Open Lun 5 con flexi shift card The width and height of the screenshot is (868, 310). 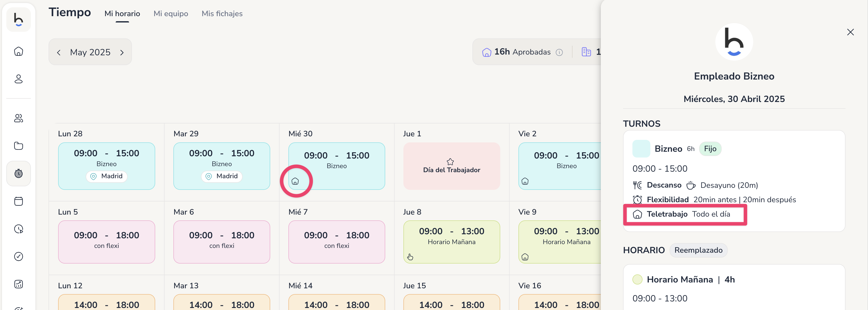pyautogui.click(x=106, y=242)
